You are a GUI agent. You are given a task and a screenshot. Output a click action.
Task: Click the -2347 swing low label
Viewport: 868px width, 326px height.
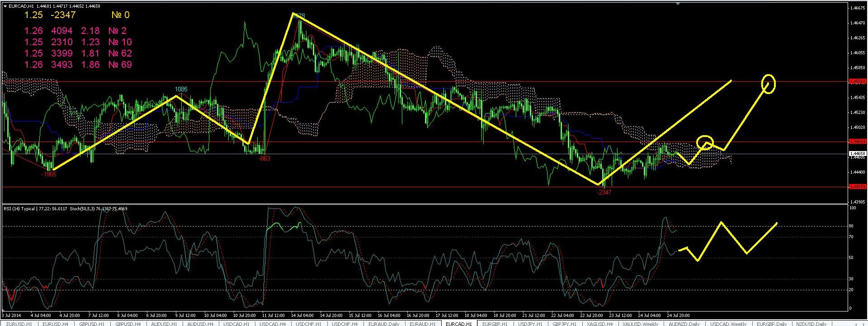[x=604, y=192]
